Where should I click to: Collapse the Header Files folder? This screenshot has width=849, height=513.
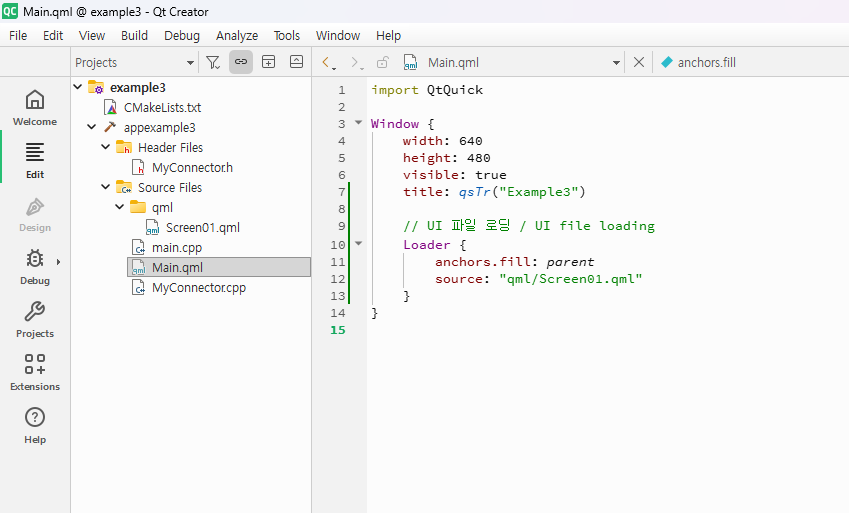tap(106, 147)
